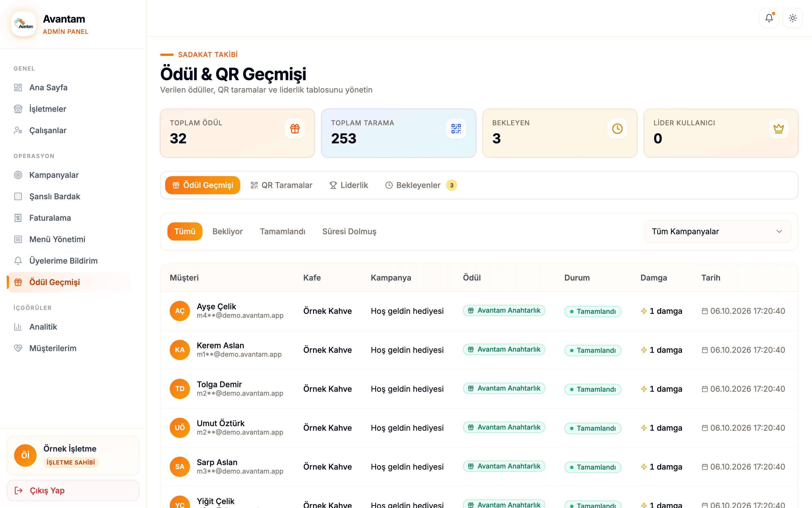Viewport: 812px width, 508px height.
Task: Click QR icon in Toplam Tarama card
Action: 456,128
